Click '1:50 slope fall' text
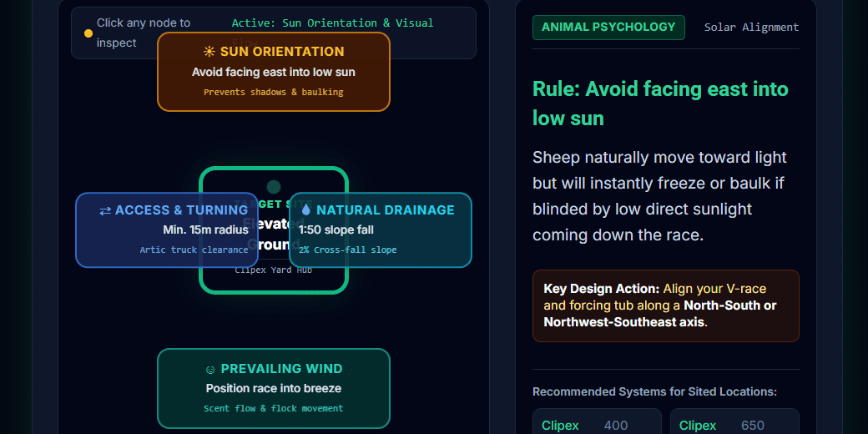868x434 pixels. pos(336,230)
